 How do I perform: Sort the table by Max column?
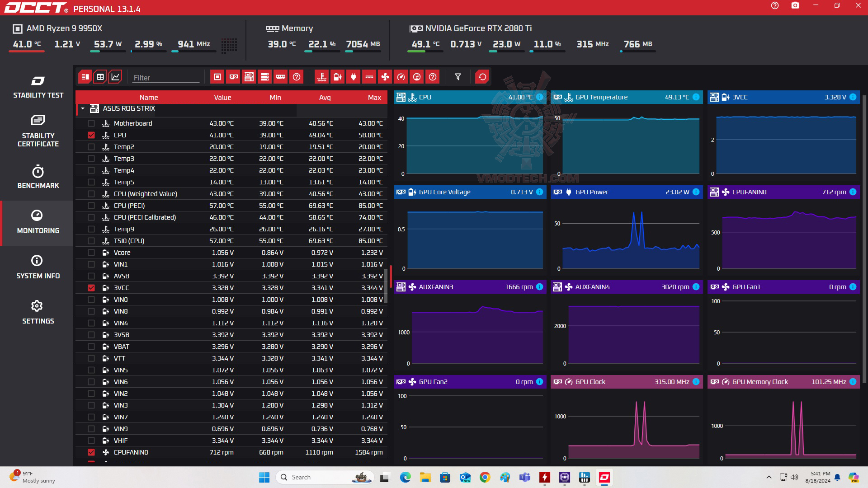pos(374,98)
